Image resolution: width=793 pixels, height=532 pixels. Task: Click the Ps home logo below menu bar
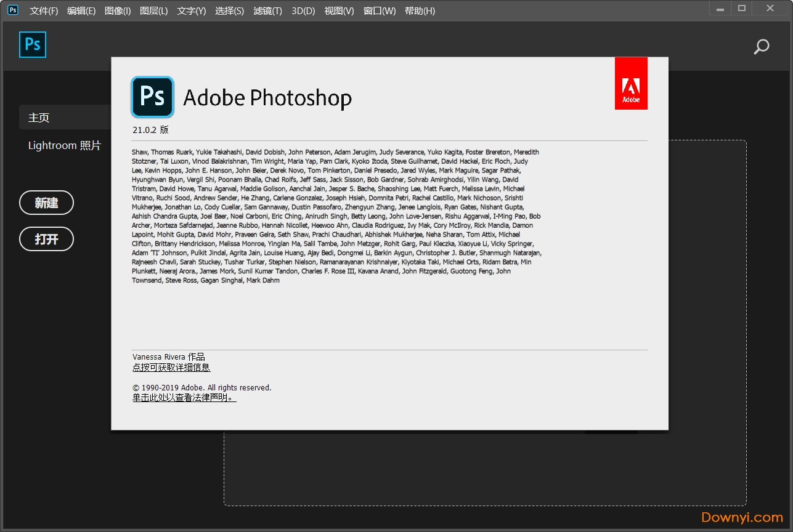pos(33,45)
